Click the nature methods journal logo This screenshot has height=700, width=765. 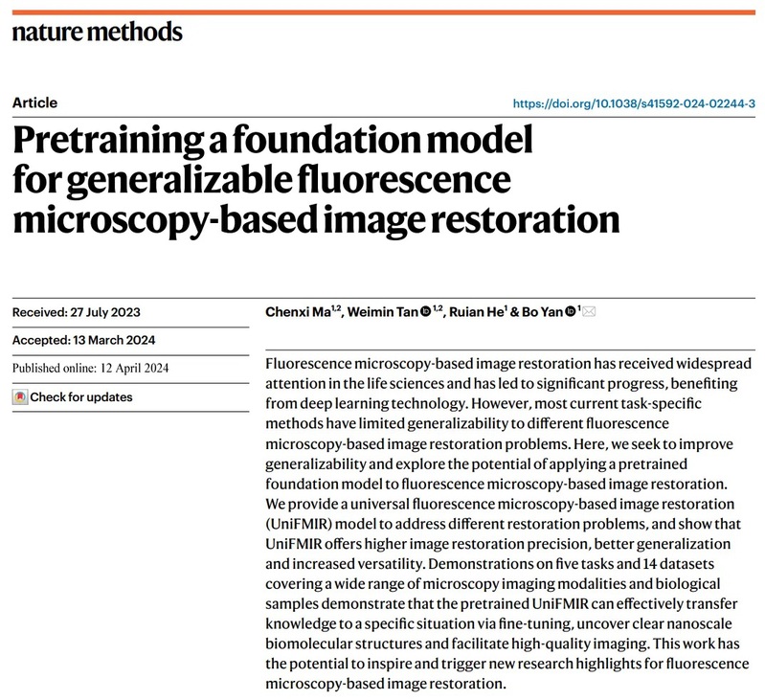point(96,31)
